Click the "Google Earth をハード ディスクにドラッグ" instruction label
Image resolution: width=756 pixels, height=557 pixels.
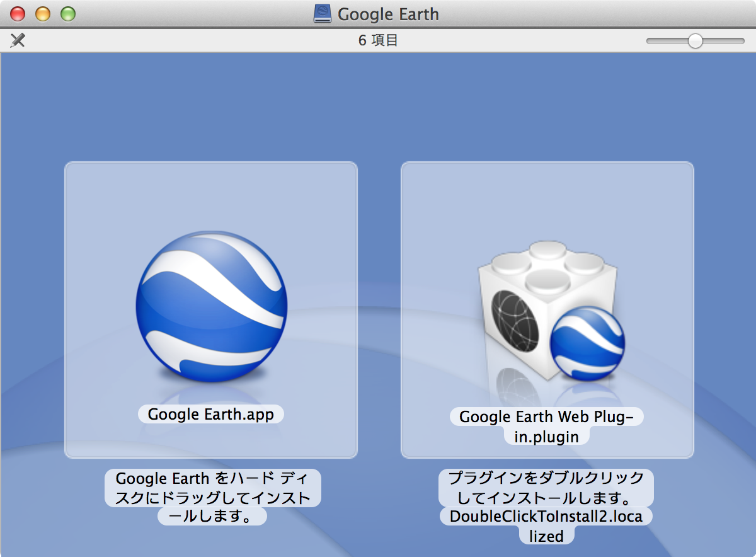point(212,497)
